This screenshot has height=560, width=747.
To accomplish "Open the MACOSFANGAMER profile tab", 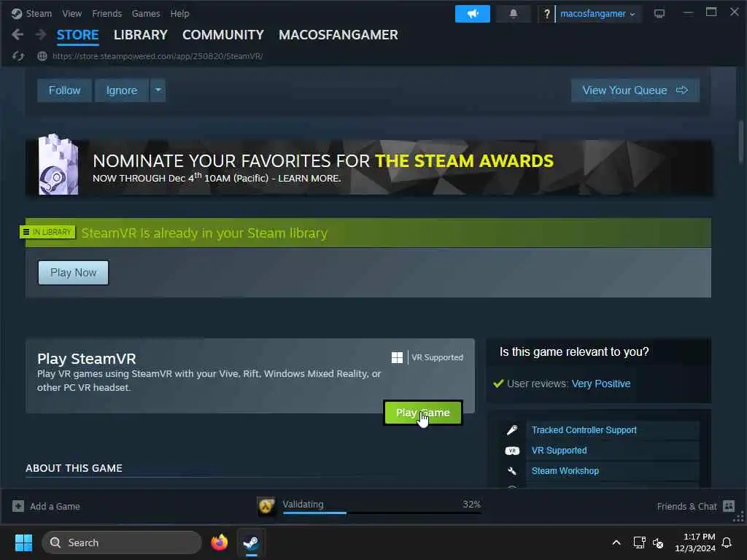I will 338,35.
